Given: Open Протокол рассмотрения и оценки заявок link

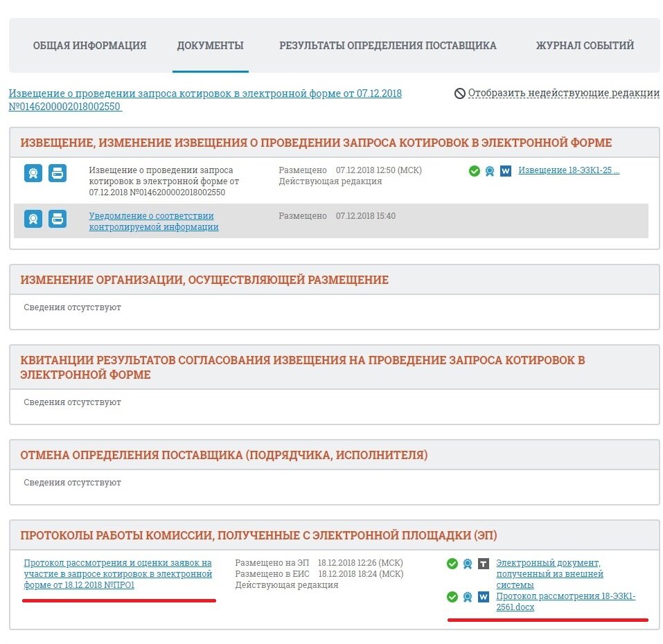Looking at the screenshot, I should (x=118, y=574).
